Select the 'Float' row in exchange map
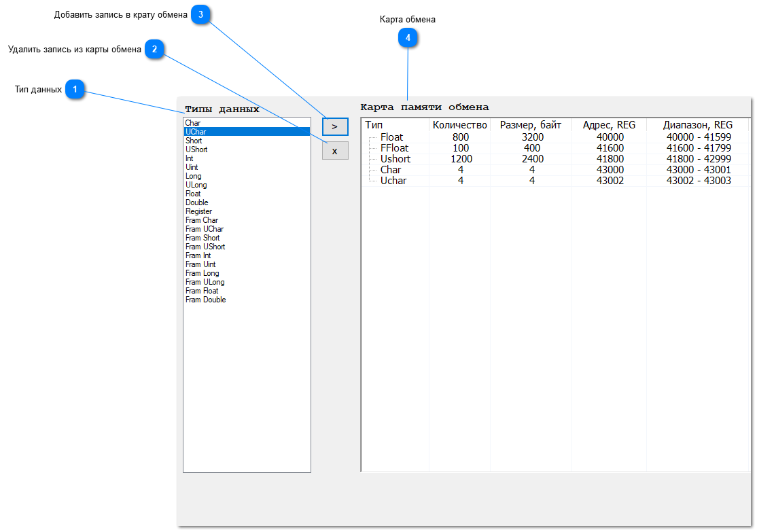 click(556, 137)
